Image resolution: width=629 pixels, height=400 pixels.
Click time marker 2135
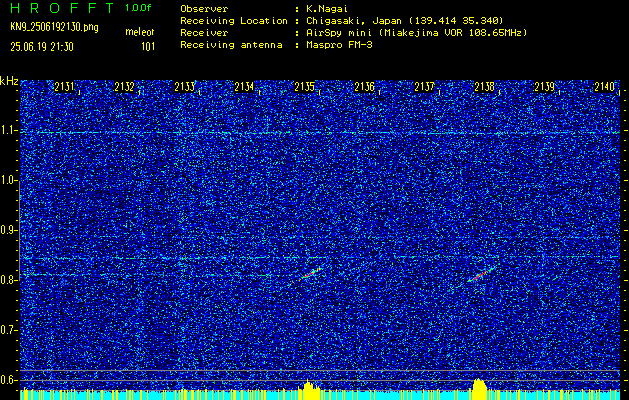pyautogui.click(x=304, y=87)
